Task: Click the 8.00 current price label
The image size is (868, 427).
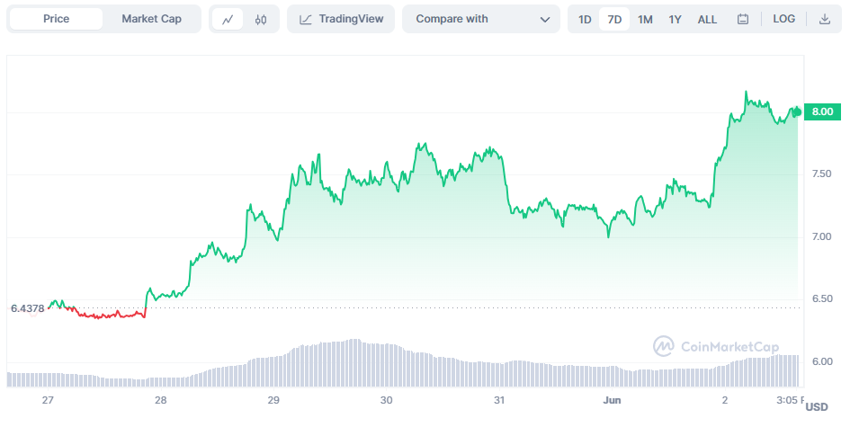Action: 822,111
